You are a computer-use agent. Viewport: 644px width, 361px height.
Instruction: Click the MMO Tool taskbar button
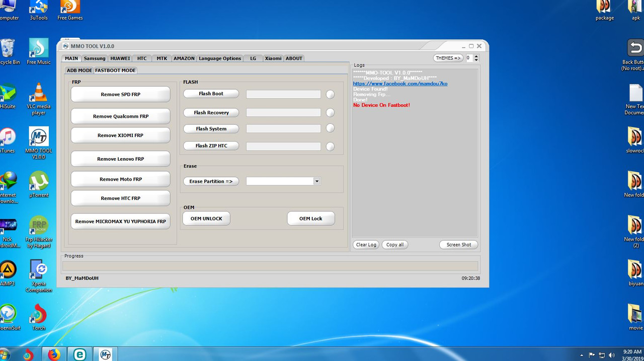105,354
